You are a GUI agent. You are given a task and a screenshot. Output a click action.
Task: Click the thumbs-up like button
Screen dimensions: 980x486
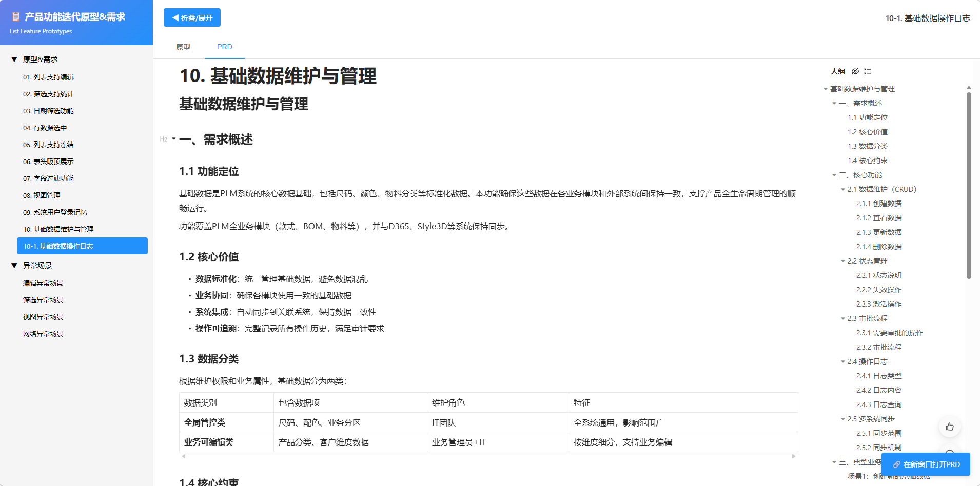click(x=949, y=427)
